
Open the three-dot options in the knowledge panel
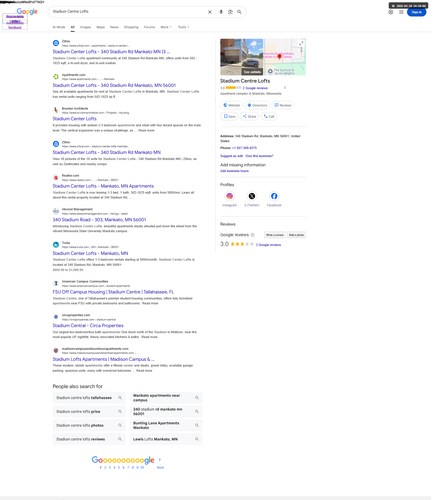click(x=285, y=88)
